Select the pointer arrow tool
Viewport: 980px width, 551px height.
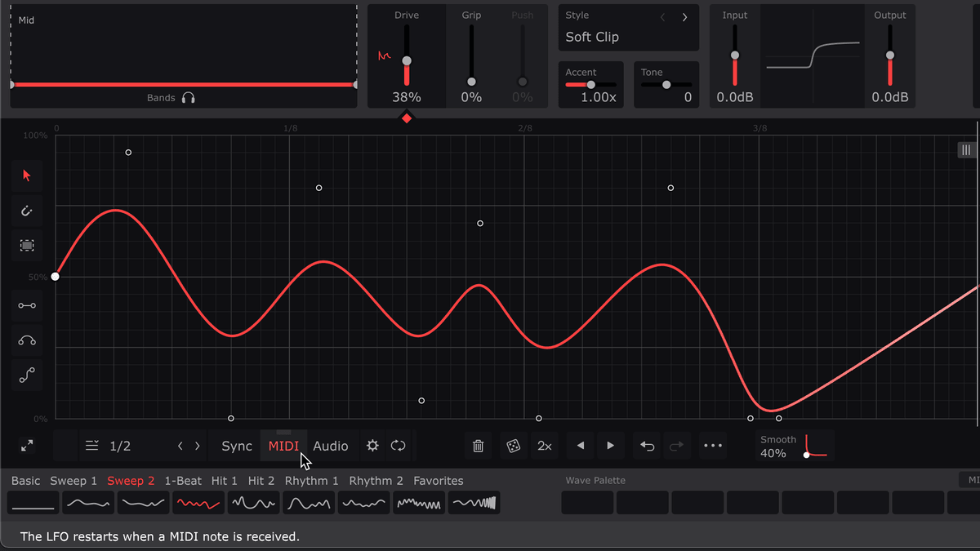[x=27, y=176]
